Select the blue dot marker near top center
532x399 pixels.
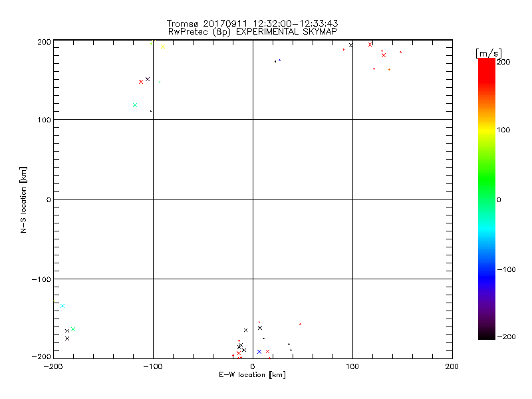(279, 61)
